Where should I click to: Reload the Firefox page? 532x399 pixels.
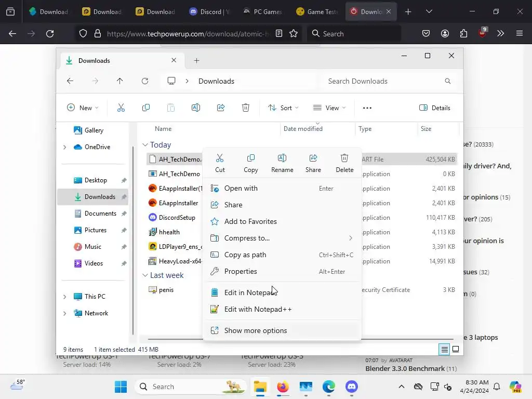pyautogui.click(x=50, y=34)
